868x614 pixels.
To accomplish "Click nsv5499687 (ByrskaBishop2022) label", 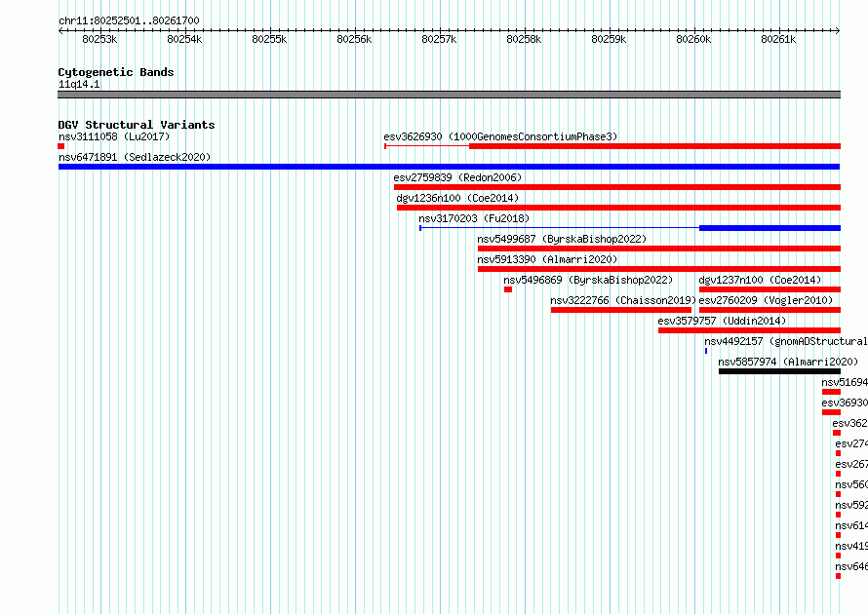I will 562,239.
